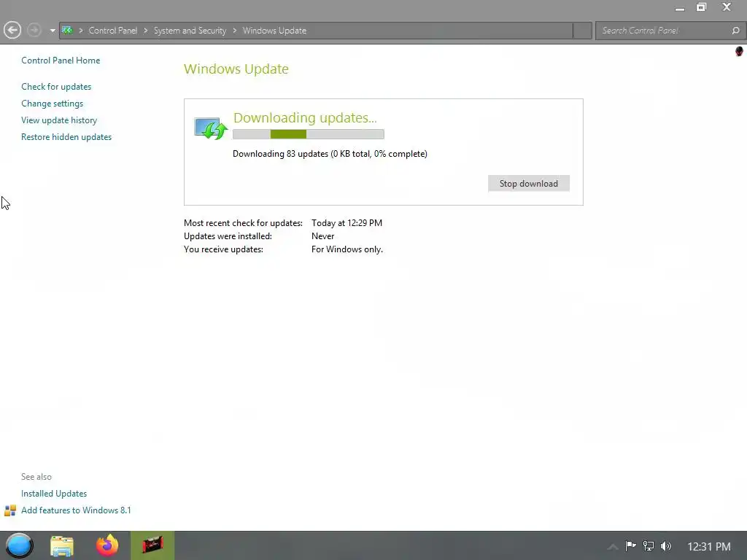Expand chevron after System and Security breadcrumb
Screen dimensions: 747x560
pos(234,31)
